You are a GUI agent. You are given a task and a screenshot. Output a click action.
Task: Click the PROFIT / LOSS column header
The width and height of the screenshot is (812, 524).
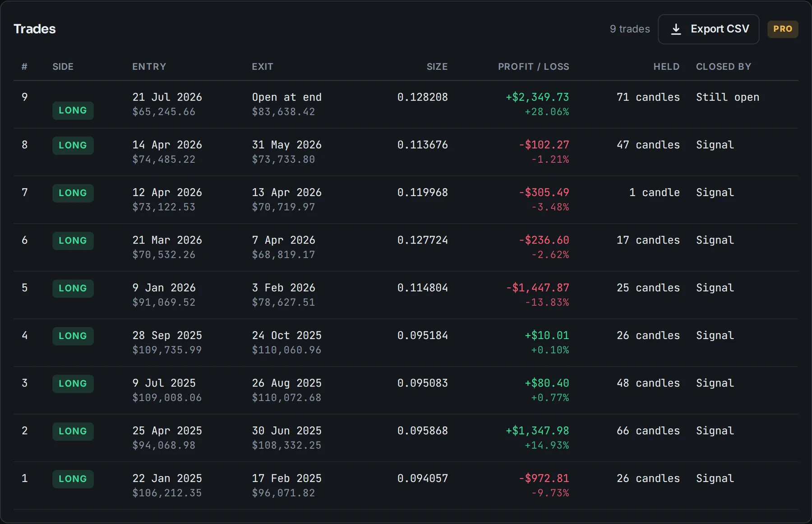tap(533, 67)
